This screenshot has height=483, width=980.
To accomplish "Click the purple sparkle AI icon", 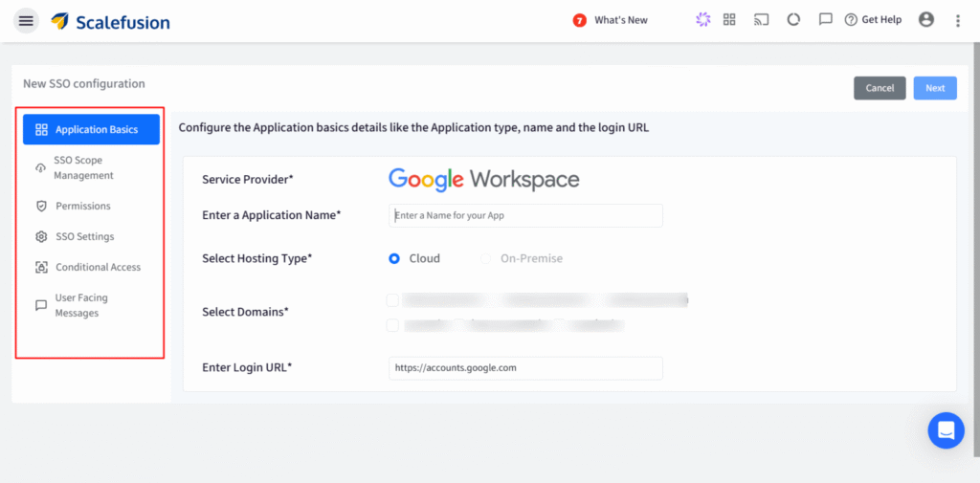I will click(703, 20).
